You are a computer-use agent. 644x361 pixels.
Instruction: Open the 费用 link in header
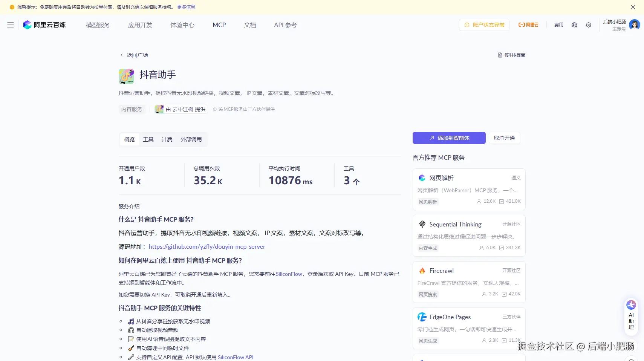pyautogui.click(x=559, y=25)
